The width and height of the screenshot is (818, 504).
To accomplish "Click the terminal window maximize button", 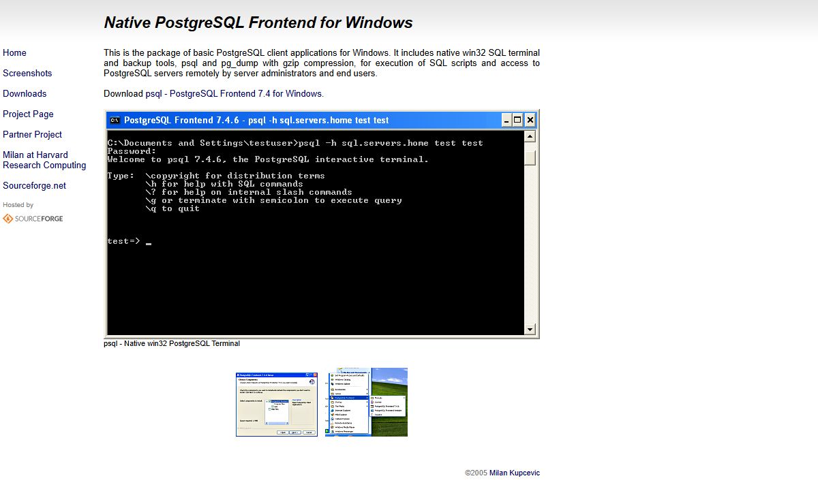I will [518, 121].
